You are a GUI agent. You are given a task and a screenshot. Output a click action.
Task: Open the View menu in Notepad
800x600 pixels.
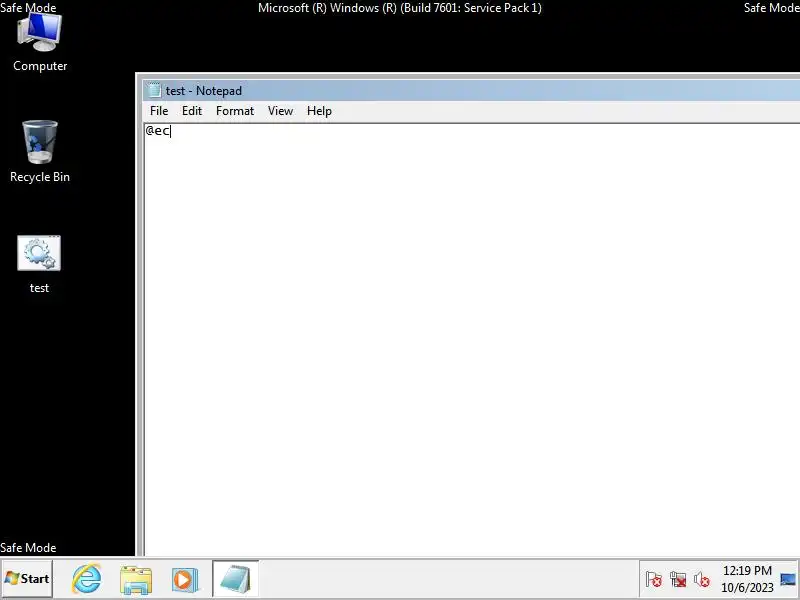point(280,111)
